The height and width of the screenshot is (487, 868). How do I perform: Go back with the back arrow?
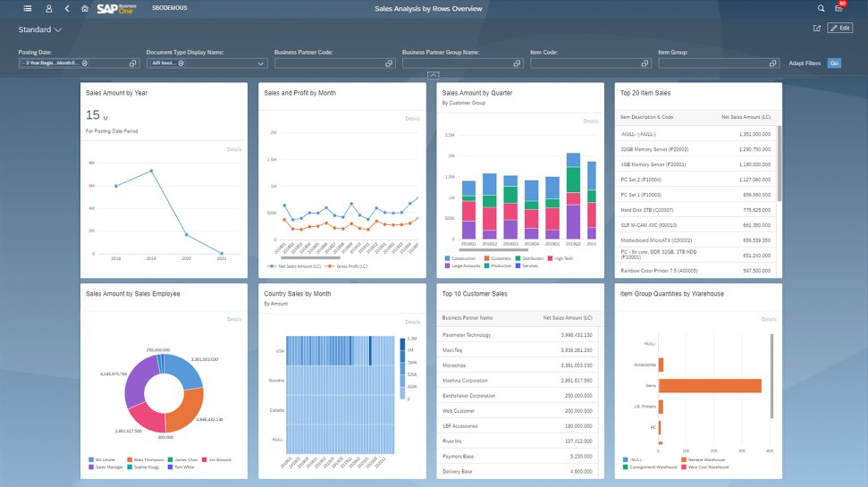67,8
